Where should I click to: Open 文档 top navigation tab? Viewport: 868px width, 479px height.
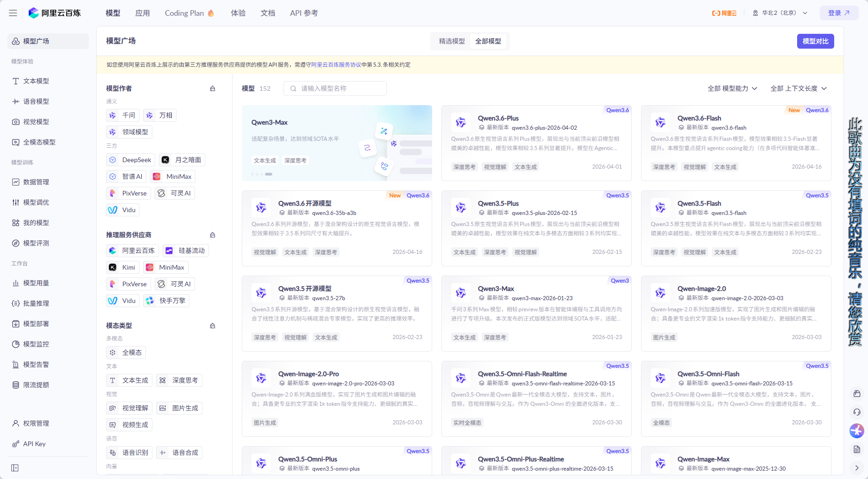tap(268, 13)
